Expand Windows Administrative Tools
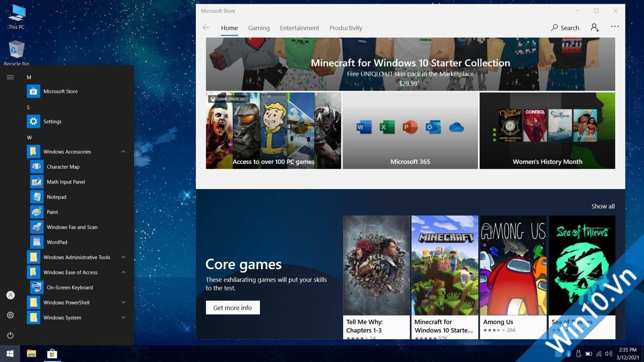Screen dimensions: 644x362 click(123, 257)
